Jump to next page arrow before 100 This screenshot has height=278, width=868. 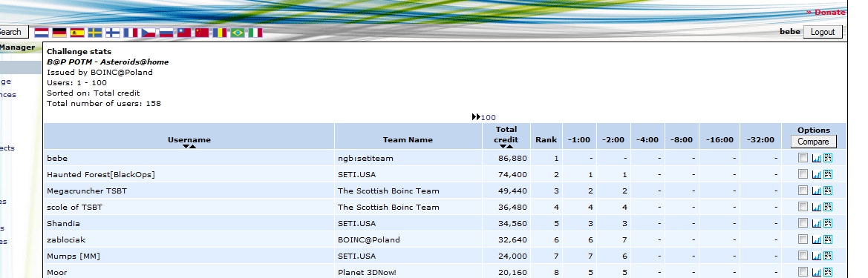[476, 117]
